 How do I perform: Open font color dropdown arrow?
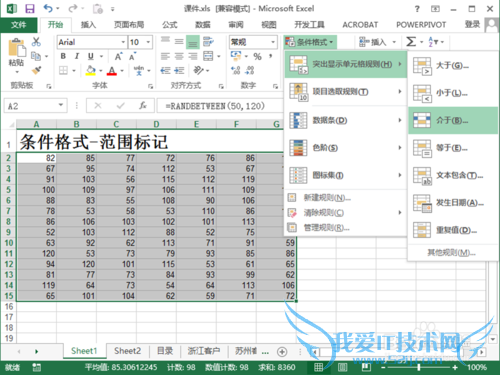[122, 71]
